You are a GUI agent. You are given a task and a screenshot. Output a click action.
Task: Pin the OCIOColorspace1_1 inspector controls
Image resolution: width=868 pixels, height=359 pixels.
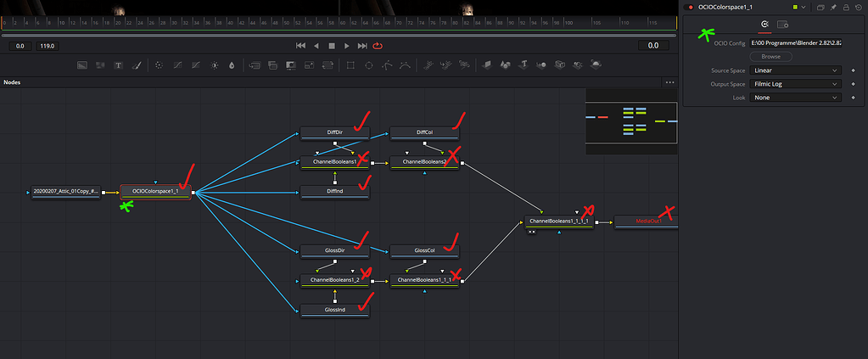click(833, 7)
